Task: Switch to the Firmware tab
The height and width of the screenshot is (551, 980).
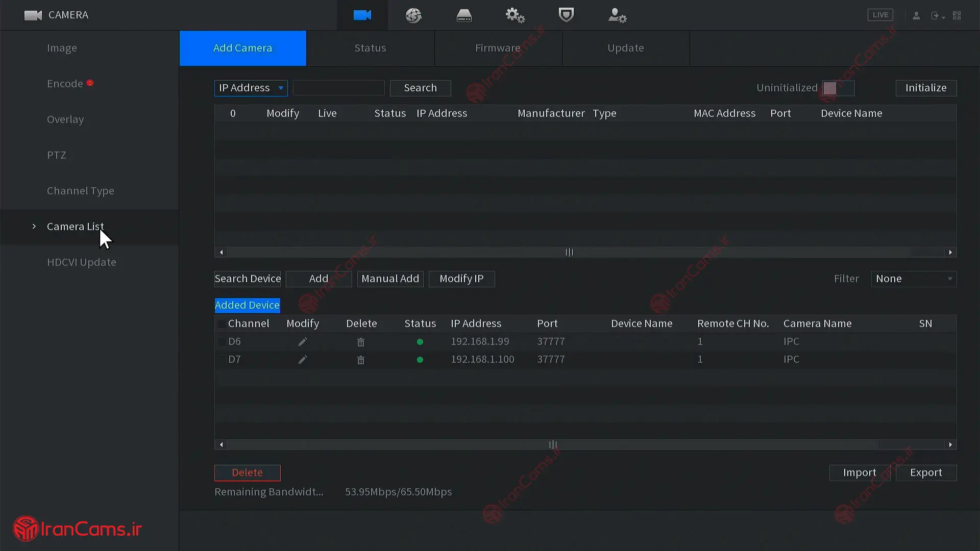Action: [x=498, y=48]
